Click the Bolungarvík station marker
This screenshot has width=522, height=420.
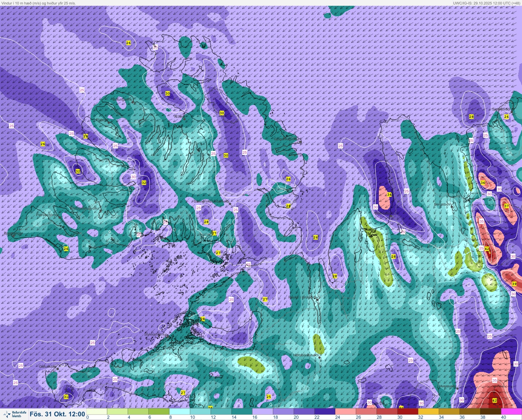(133, 102)
